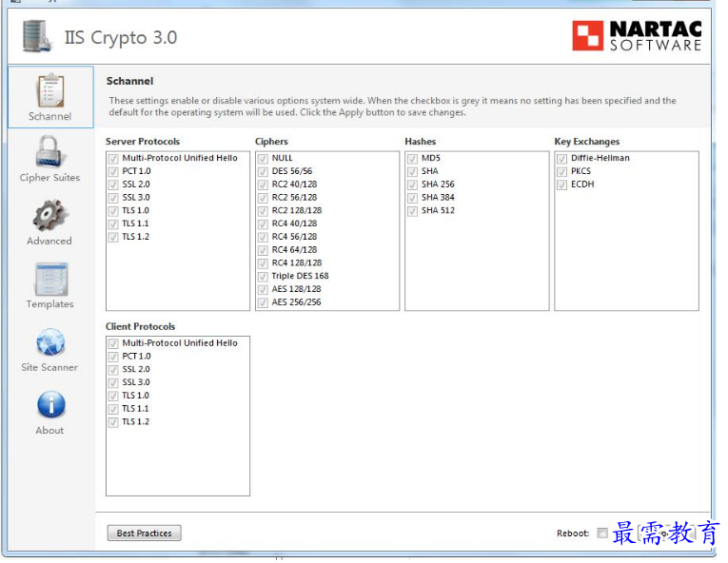Open the Cipher Suites padlock icon
Viewport: 728px width, 563px height.
coord(49,151)
